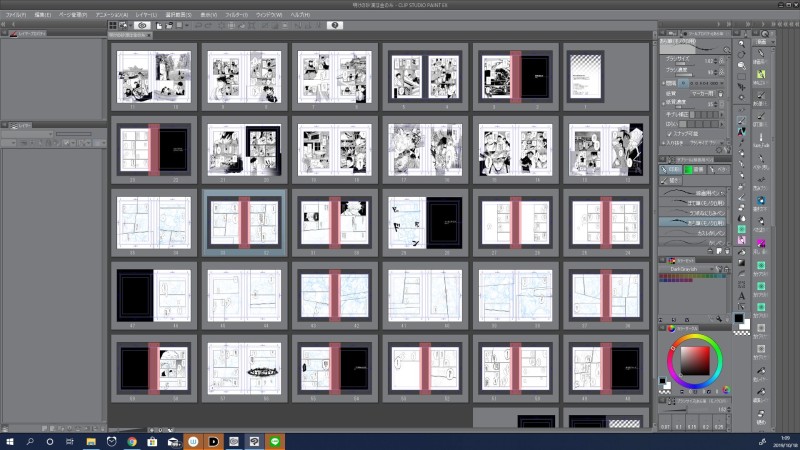This screenshot has width=800, height=450.
Task: Select the Operation object tool
Action: click(x=741, y=65)
